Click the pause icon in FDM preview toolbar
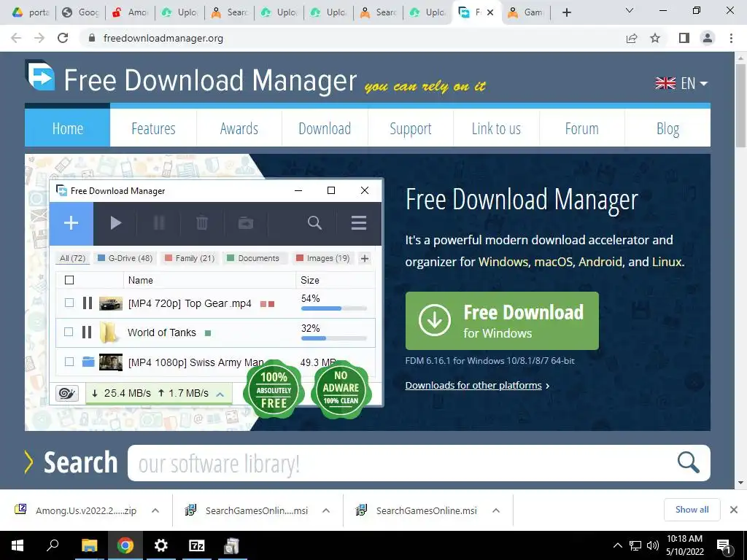The width and height of the screenshot is (747, 560). point(159,223)
